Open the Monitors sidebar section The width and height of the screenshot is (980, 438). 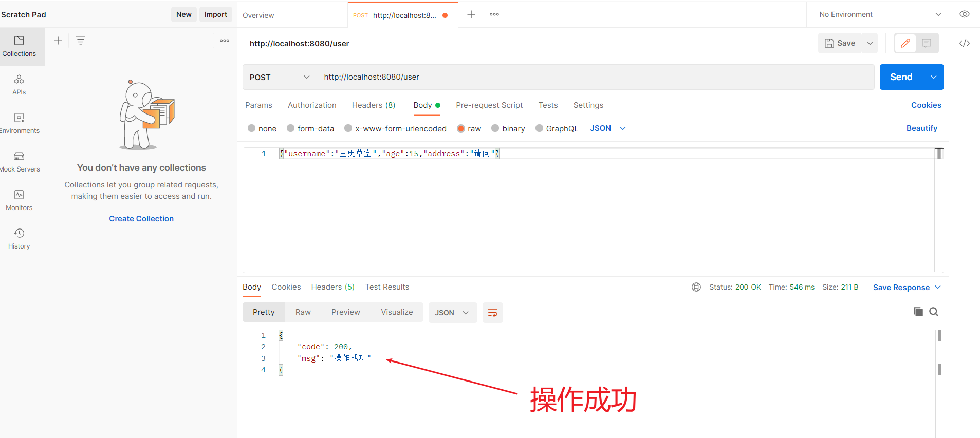(x=19, y=200)
